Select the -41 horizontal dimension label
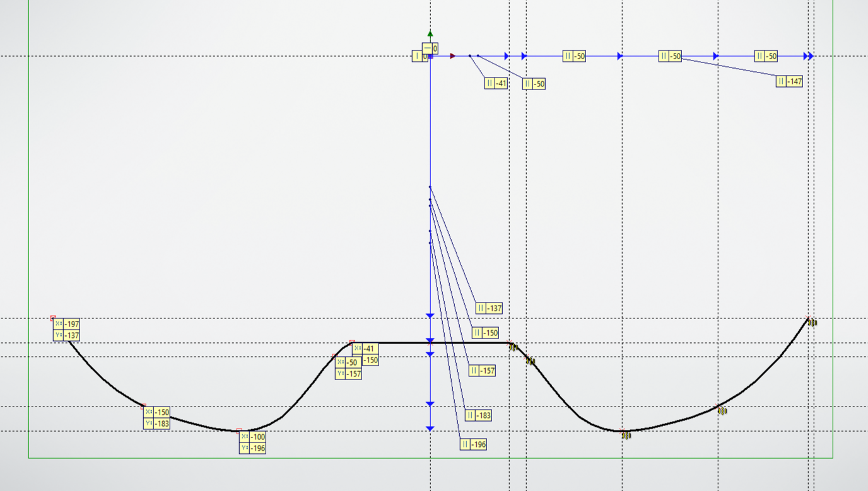868x491 pixels. click(496, 83)
